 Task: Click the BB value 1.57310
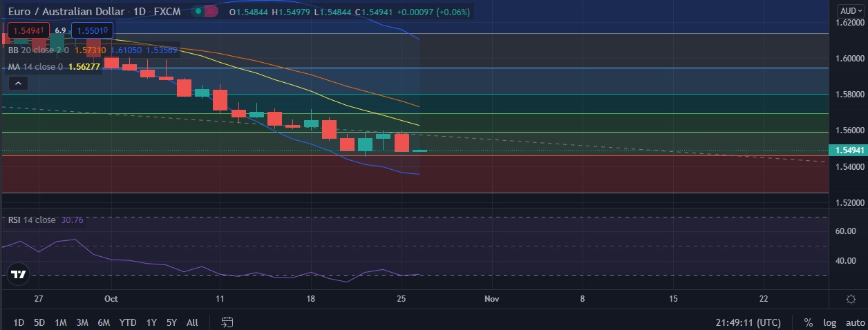(90, 50)
